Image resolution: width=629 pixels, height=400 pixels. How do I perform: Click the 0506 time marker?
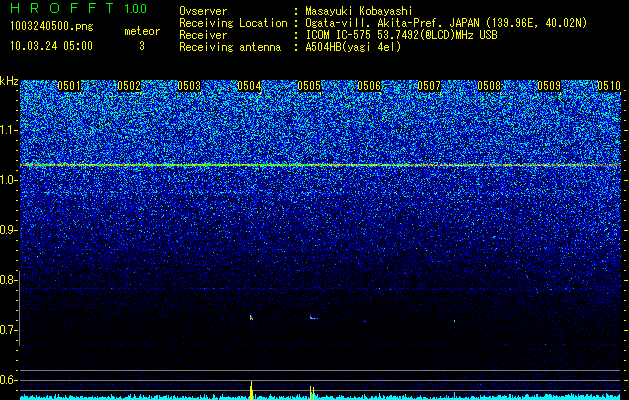tap(369, 86)
